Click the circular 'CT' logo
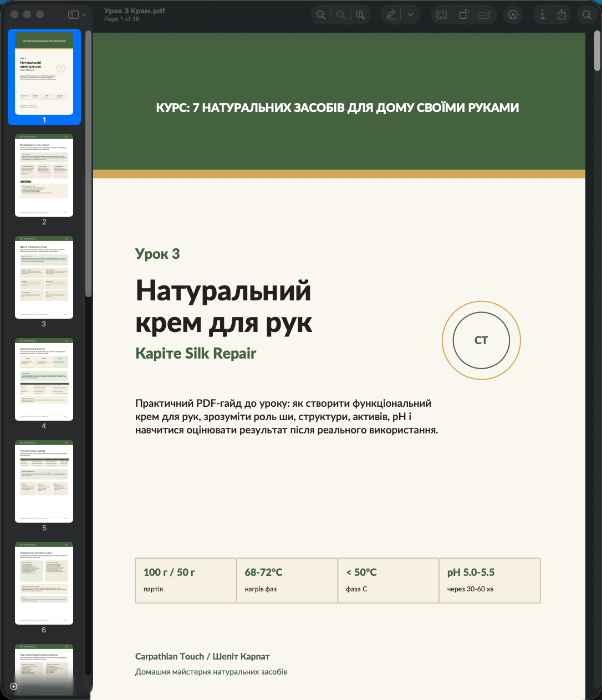 pyautogui.click(x=481, y=340)
